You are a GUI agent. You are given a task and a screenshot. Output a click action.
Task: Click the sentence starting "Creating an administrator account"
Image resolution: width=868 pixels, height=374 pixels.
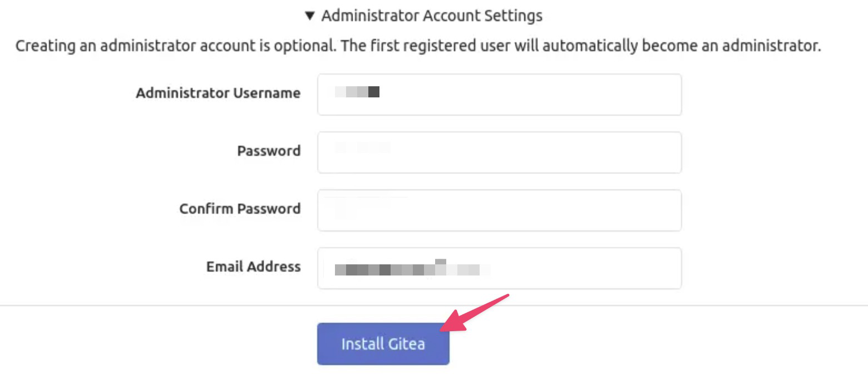175,46
